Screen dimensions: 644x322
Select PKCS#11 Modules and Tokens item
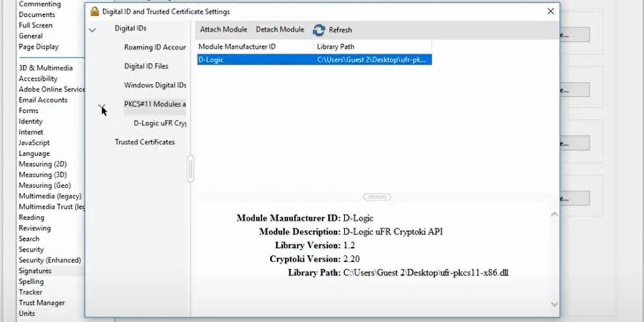[155, 104]
